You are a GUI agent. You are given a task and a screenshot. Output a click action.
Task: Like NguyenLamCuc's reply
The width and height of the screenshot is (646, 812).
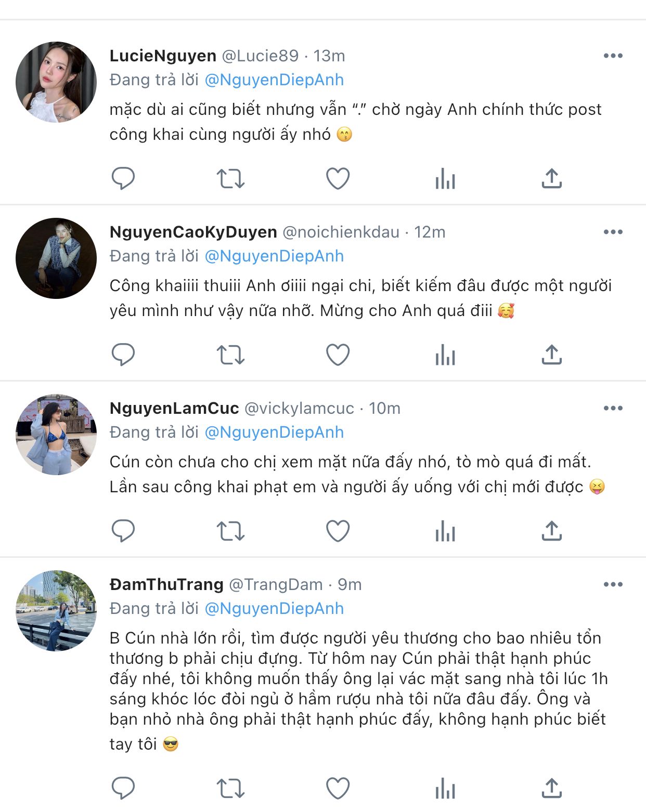(x=338, y=531)
